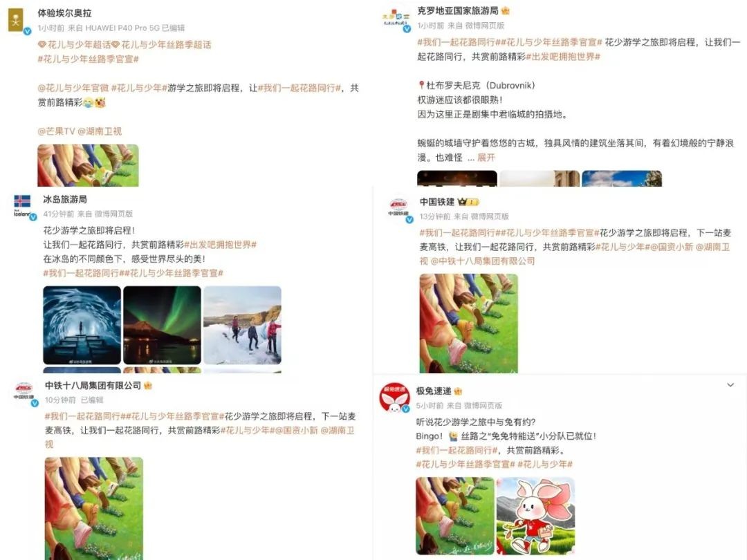The width and height of the screenshot is (747, 560).
Task: Open the @国资小新 mention in 中铁十八局 post
Action: point(296,431)
